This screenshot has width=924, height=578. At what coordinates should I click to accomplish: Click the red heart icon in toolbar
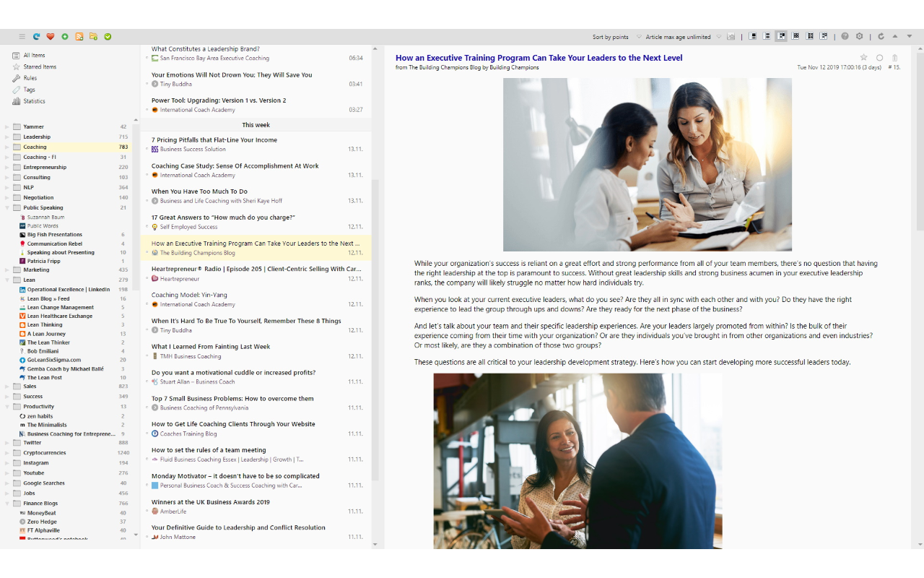click(x=51, y=37)
